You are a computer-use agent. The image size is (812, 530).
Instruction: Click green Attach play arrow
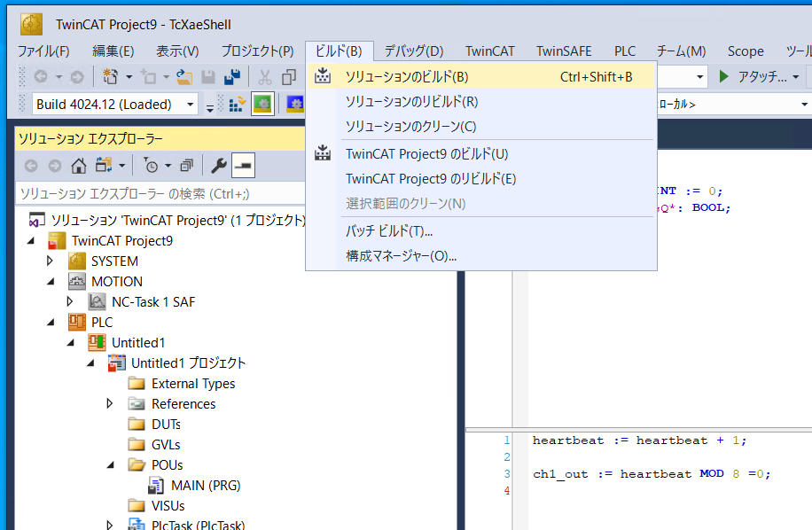pos(724,76)
